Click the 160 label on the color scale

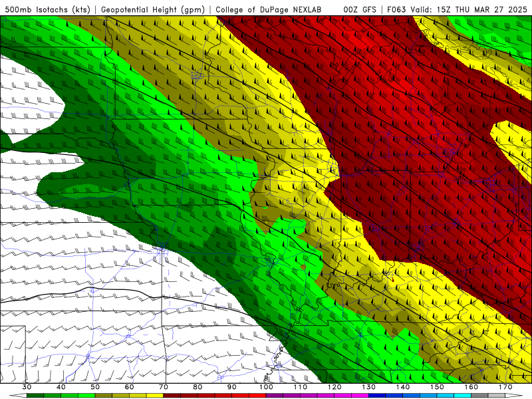click(x=471, y=387)
